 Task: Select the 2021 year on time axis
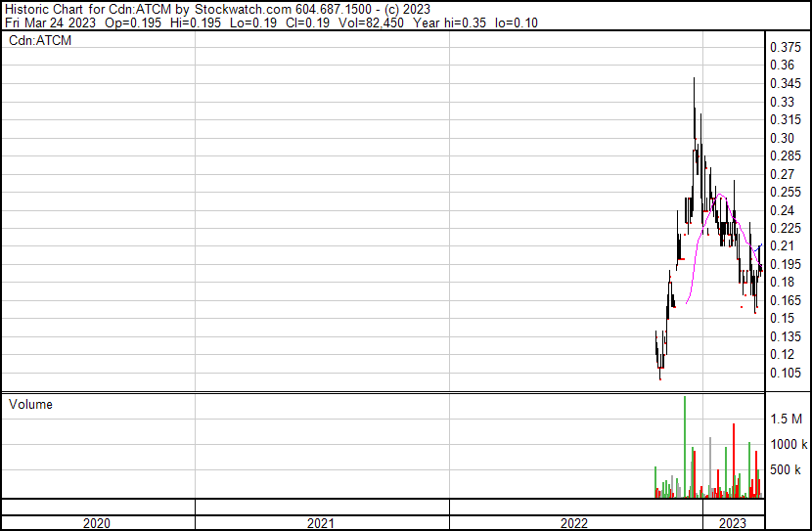pos(321,523)
